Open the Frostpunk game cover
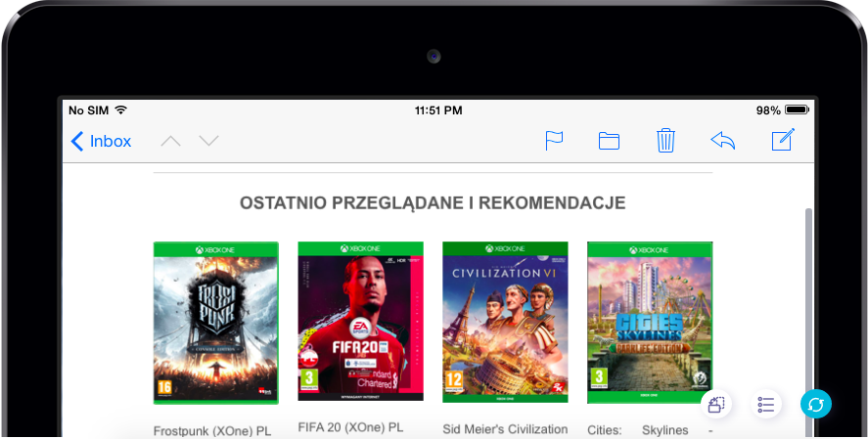 (215, 323)
